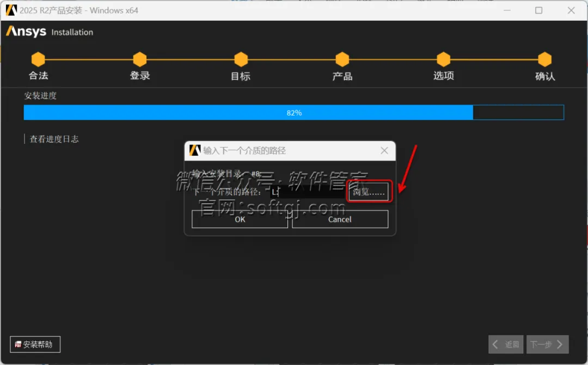588x365 pixels.
Task: Click the 82% installation progress bar
Action: [x=293, y=113]
